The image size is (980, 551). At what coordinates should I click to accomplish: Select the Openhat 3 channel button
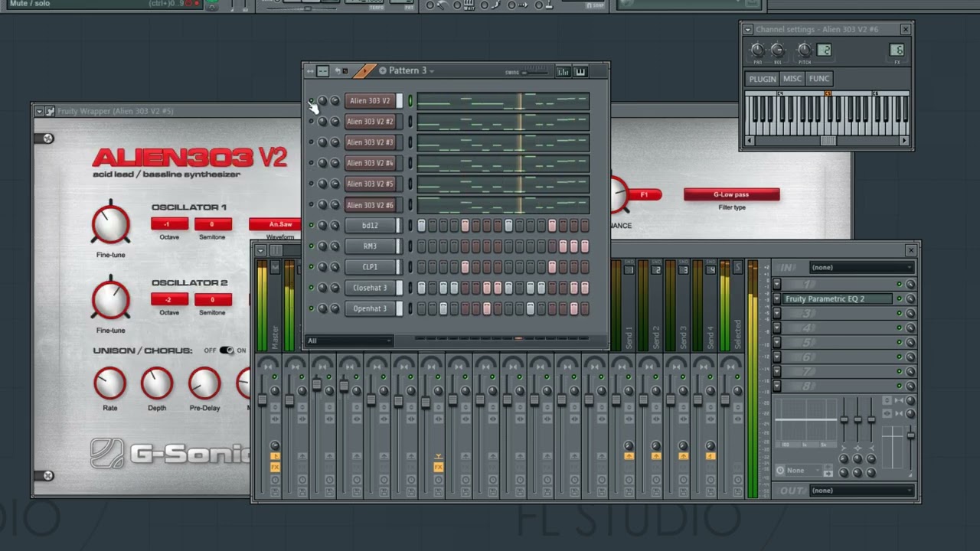coord(370,308)
